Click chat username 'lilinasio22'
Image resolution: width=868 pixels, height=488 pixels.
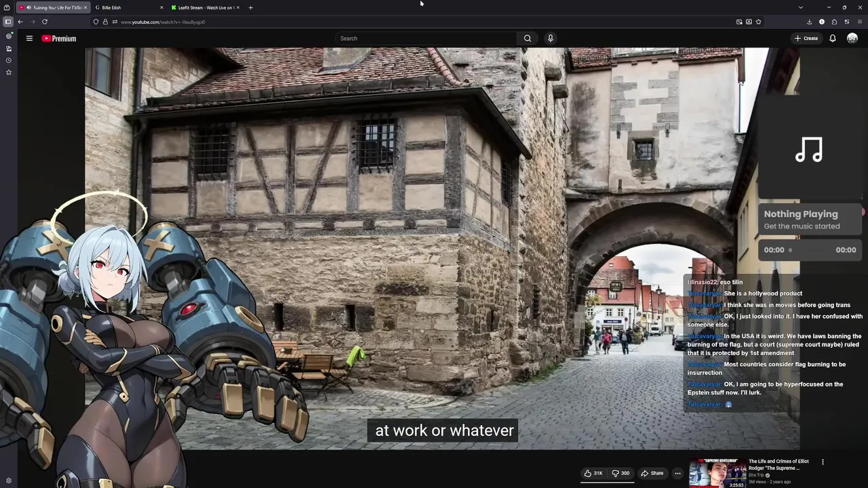point(702,282)
